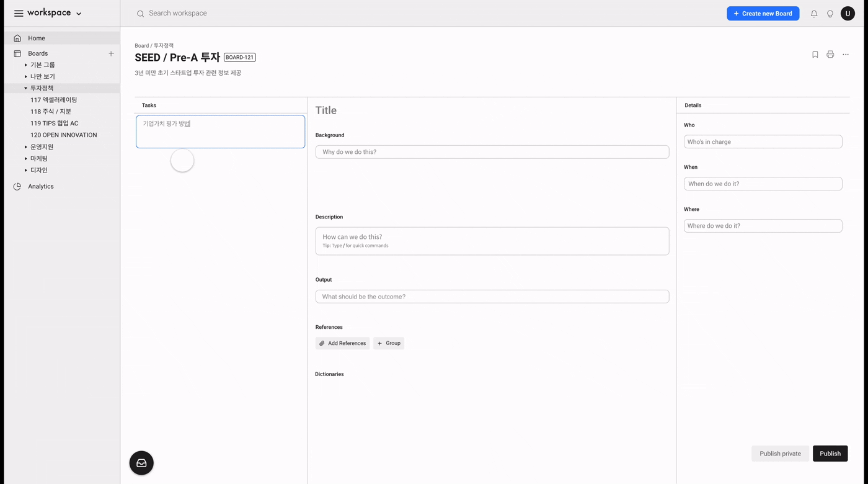Click the Board breadcrumb link

coord(141,45)
